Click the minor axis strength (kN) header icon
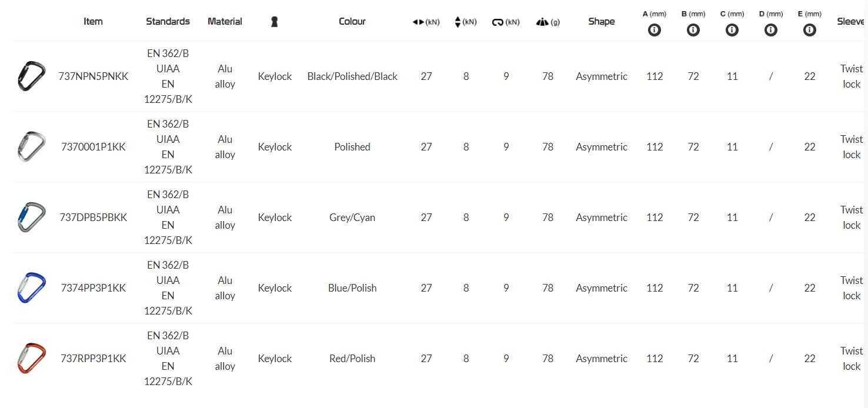 coord(458,22)
